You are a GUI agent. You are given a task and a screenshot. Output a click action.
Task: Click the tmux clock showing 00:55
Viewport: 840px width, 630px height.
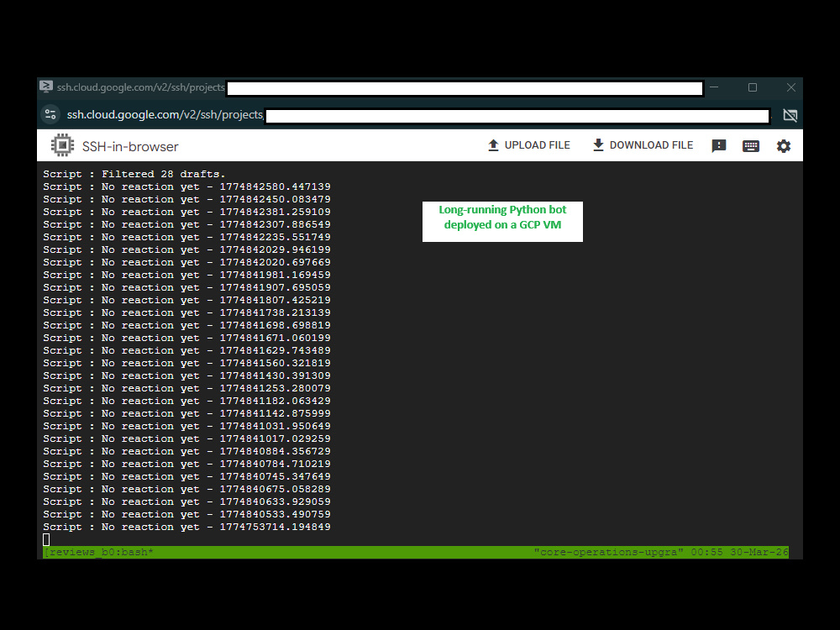tap(706, 552)
